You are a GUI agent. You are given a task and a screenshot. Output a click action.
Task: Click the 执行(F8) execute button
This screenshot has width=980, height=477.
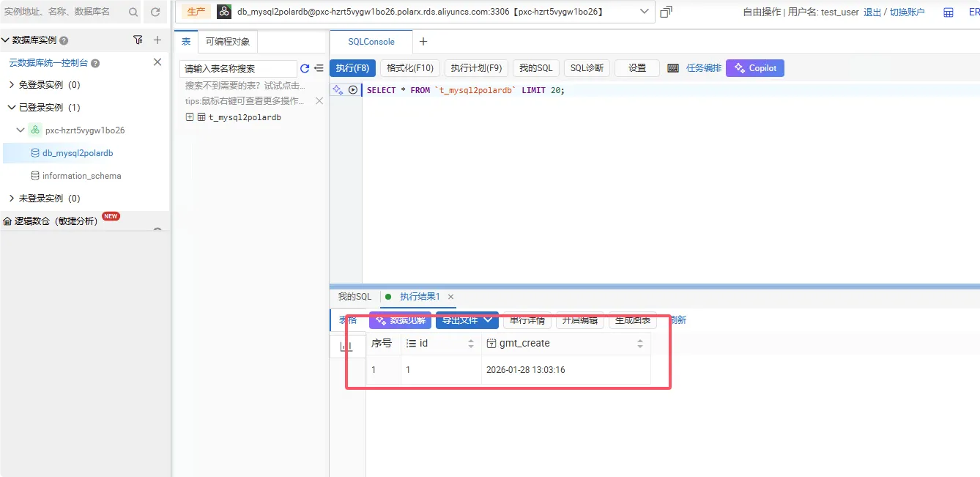coord(352,67)
